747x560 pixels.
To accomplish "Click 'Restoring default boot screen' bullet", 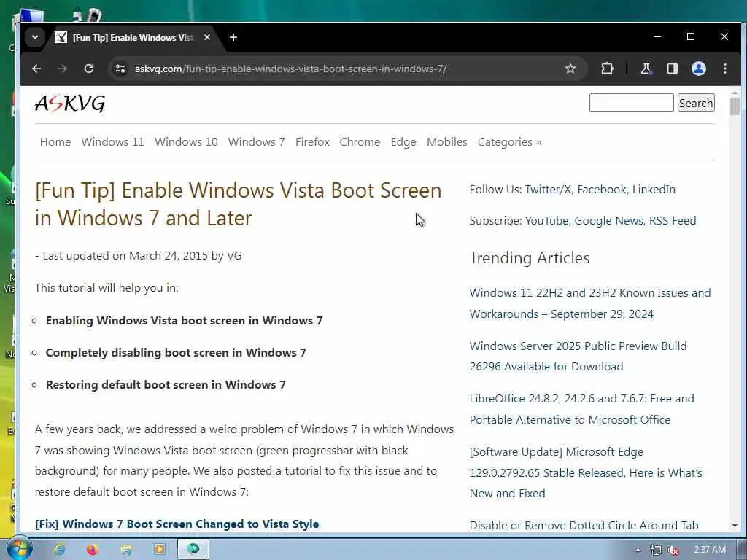I will tap(166, 385).
